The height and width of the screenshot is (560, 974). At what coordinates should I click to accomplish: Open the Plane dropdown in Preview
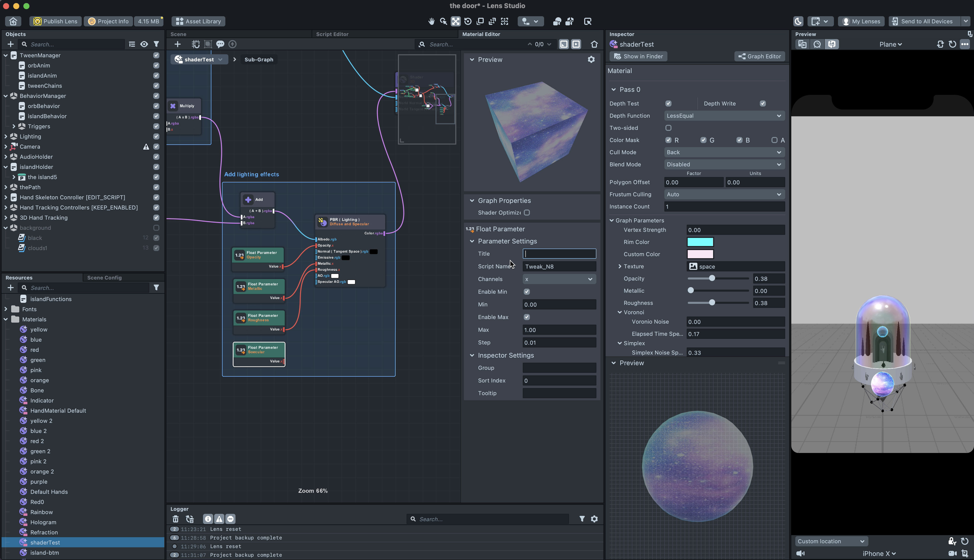click(890, 44)
